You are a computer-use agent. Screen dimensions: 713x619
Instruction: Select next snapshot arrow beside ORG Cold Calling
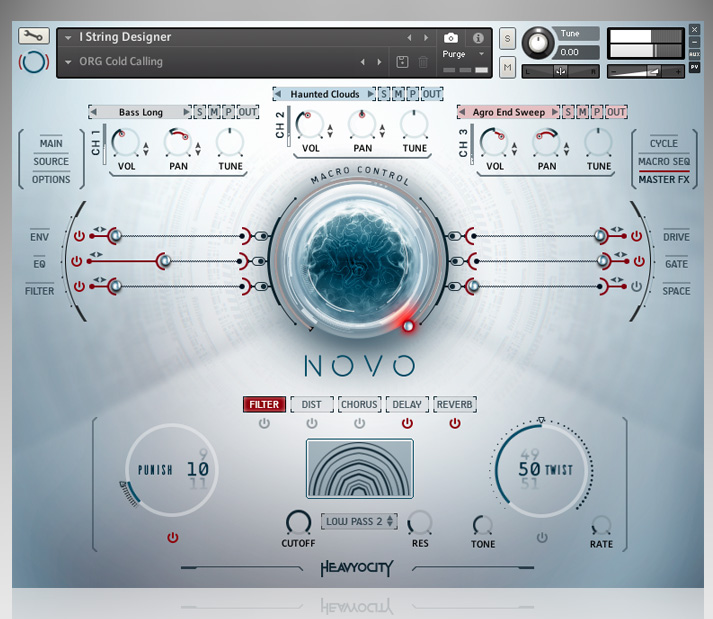(x=379, y=61)
